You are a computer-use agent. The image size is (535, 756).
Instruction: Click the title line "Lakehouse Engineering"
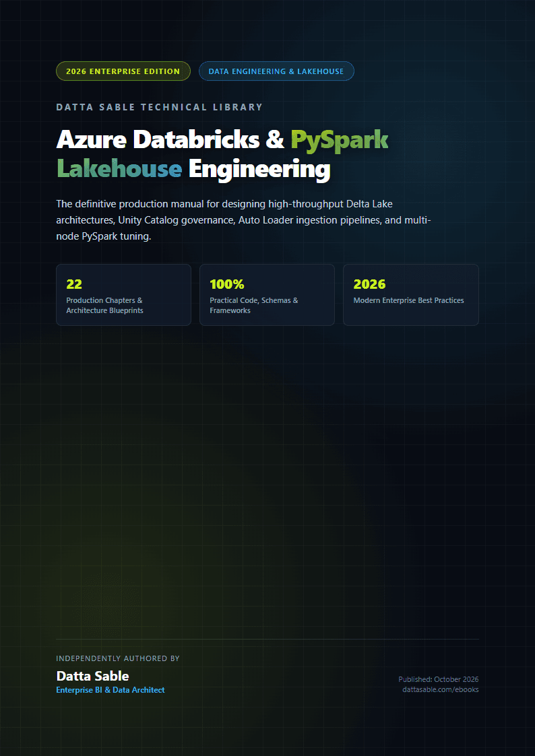(x=193, y=170)
